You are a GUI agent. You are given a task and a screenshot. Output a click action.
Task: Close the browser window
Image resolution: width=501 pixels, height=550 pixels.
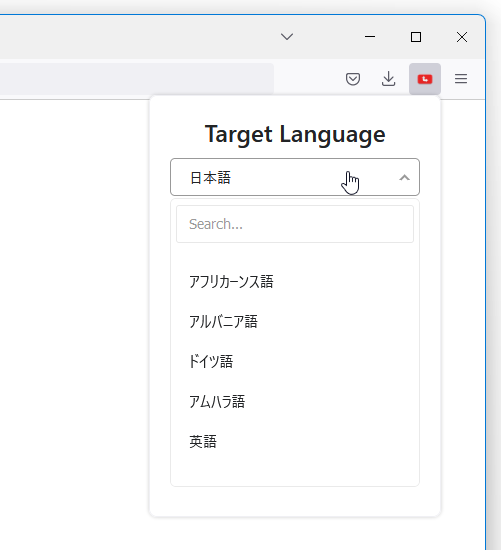462,37
